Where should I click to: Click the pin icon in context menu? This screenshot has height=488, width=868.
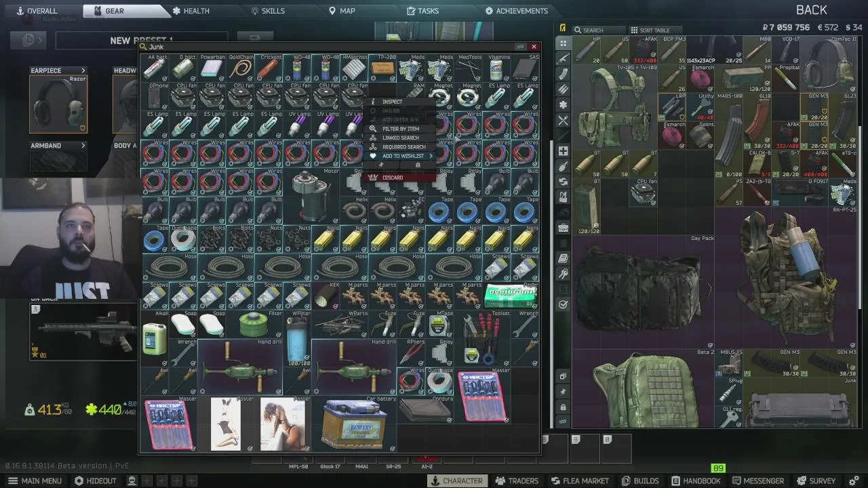pyautogui.click(x=382, y=165)
